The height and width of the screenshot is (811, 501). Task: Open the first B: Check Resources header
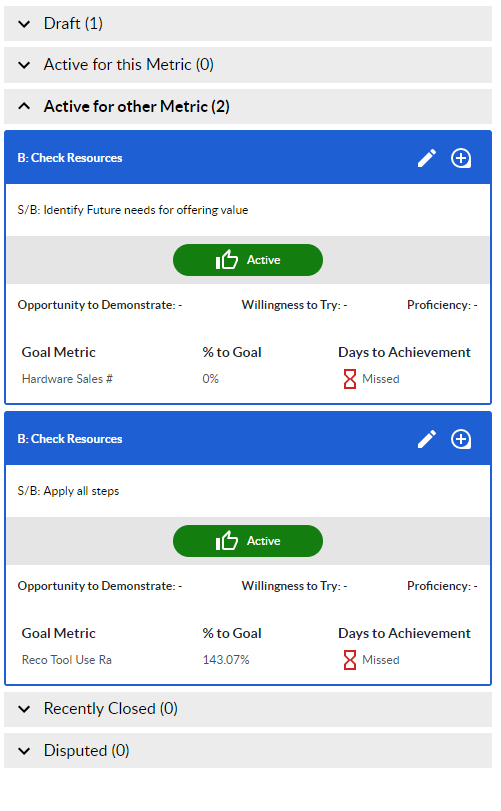[70, 158]
